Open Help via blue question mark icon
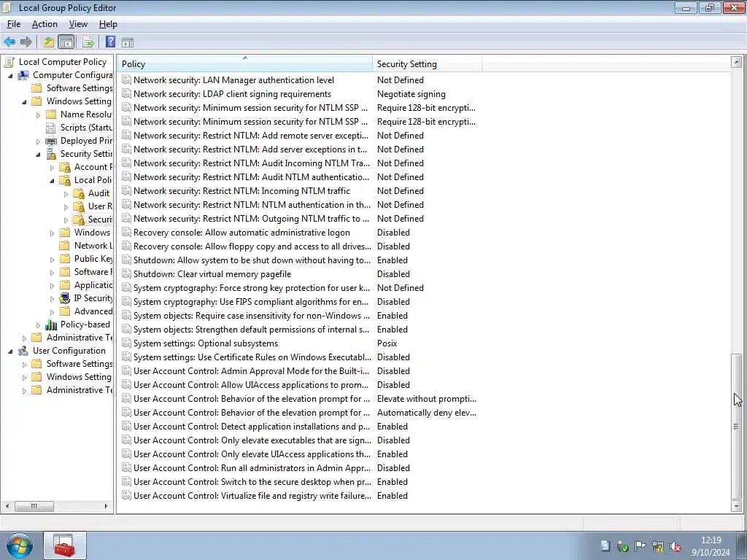This screenshot has width=747, height=560. pyautogui.click(x=110, y=42)
